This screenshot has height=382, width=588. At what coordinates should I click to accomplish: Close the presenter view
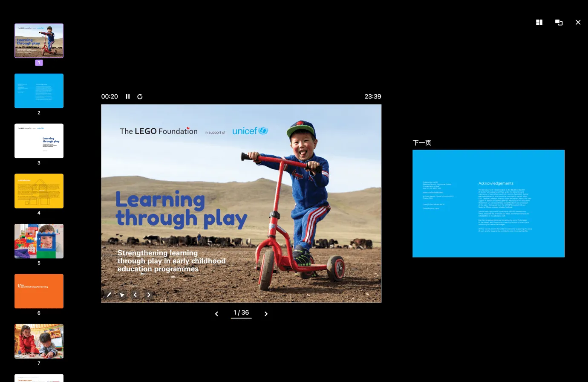(578, 22)
